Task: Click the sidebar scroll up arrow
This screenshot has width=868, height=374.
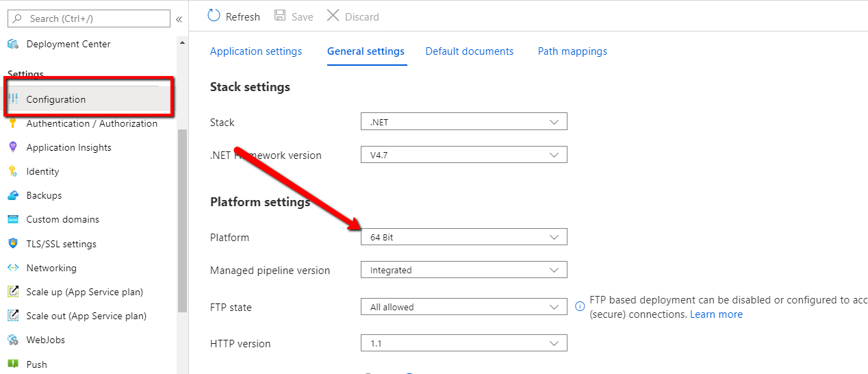Action: [182, 42]
